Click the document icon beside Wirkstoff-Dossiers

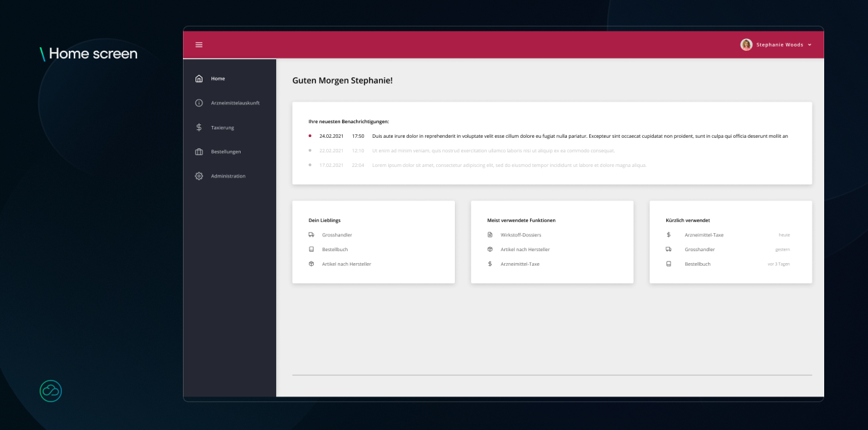pos(490,235)
